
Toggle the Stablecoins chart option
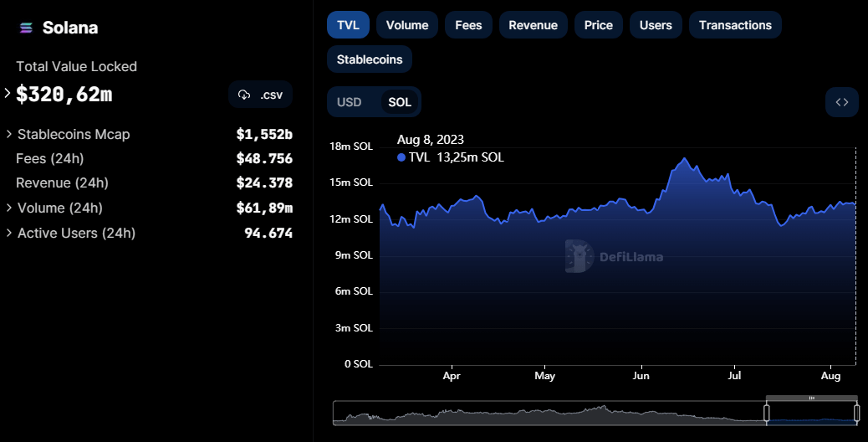[370, 59]
